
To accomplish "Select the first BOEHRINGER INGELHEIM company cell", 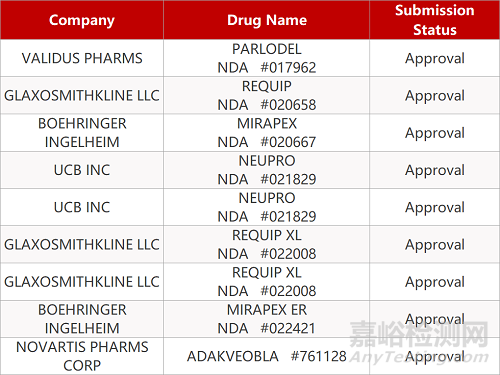I will pos(82,133).
